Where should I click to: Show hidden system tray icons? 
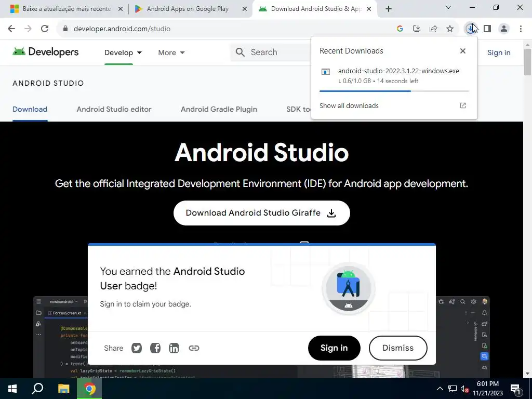[x=440, y=389]
